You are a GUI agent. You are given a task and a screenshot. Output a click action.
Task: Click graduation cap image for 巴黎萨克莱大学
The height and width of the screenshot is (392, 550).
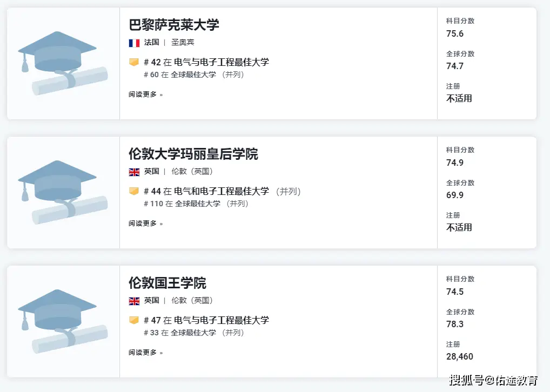[x=63, y=63]
